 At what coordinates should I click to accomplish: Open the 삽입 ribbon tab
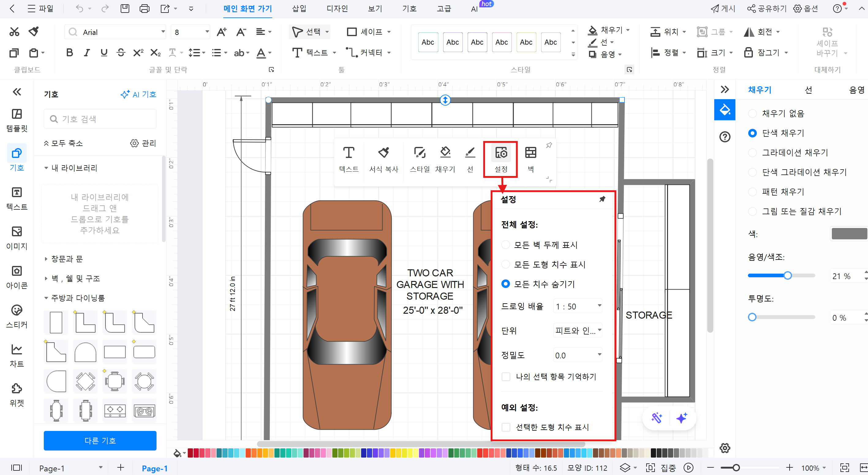tap(299, 8)
